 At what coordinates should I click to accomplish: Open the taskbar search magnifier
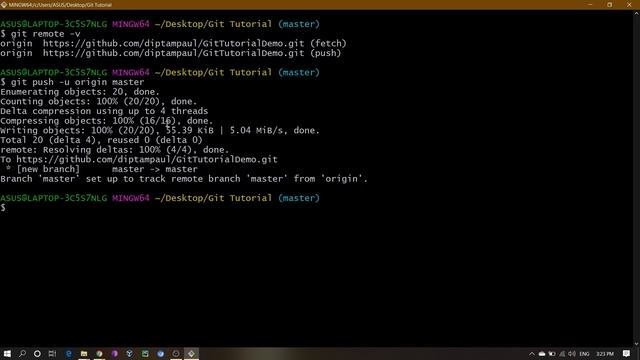click(x=22, y=353)
